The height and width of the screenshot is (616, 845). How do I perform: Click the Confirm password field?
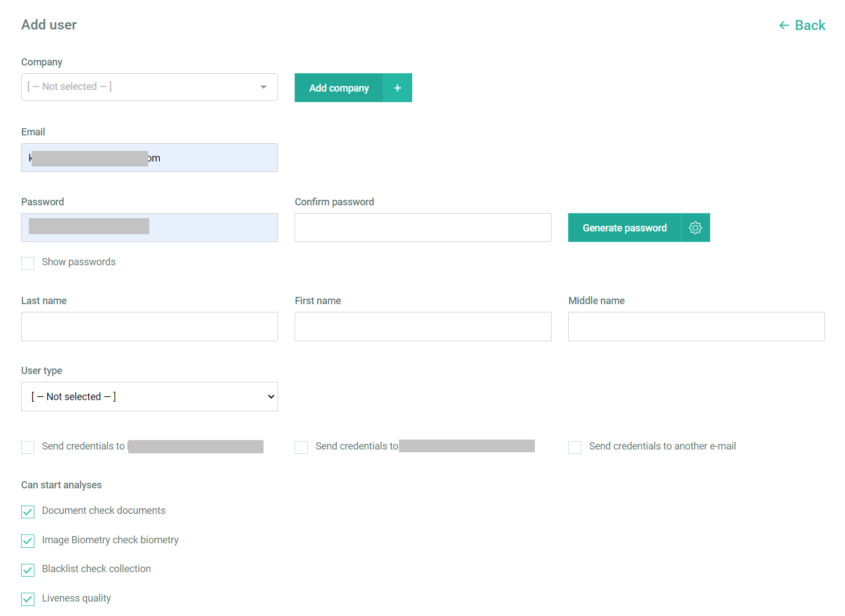(x=423, y=228)
